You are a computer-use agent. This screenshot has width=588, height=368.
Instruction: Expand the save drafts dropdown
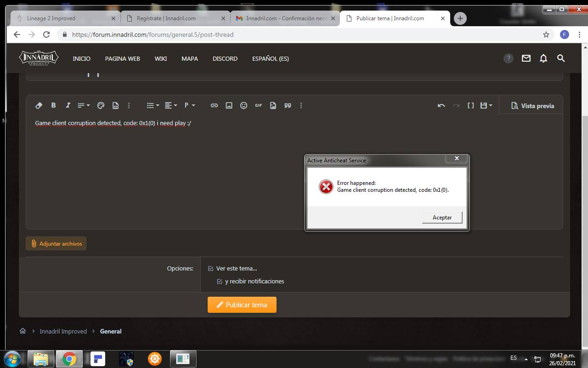point(486,105)
